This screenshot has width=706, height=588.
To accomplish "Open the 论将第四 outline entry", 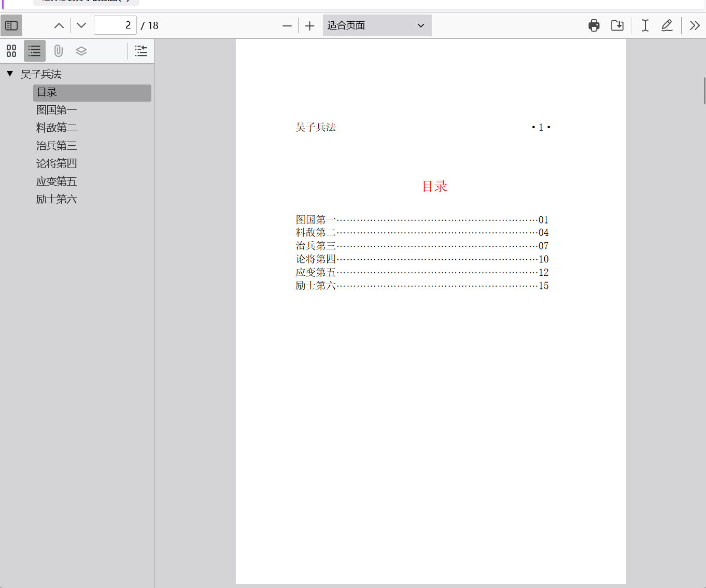I will click(x=57, y=163).
